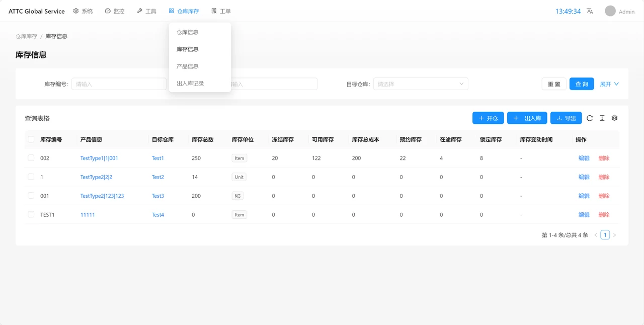Screen dimensions: 644x325
Task: Open product link TestType1|1|001
Action: (x=99, y=158)
